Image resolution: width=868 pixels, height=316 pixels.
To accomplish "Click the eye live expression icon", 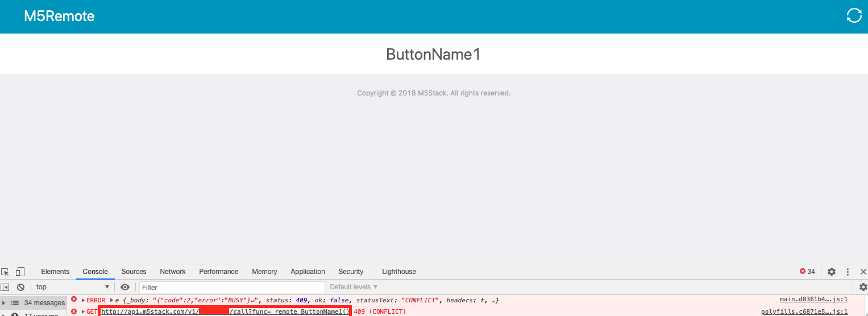I will tap(125, 287).
